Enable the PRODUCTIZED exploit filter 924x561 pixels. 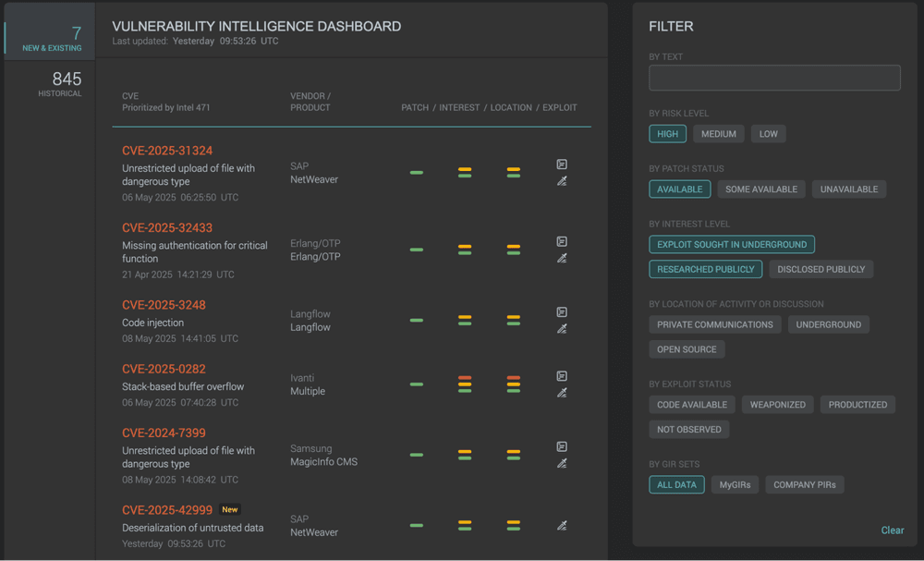click(x=857, y=405)
